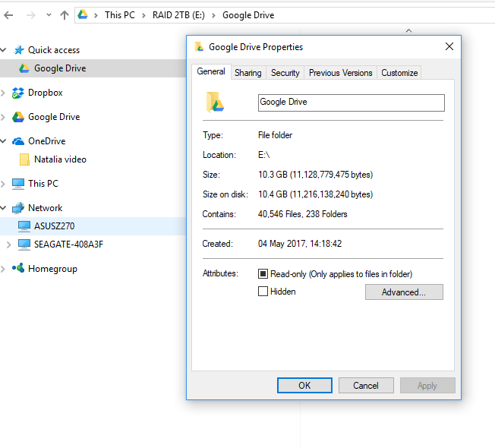Select ASUSZ270 under Network
Screen dimensions: 495x448
click(55, 226)
